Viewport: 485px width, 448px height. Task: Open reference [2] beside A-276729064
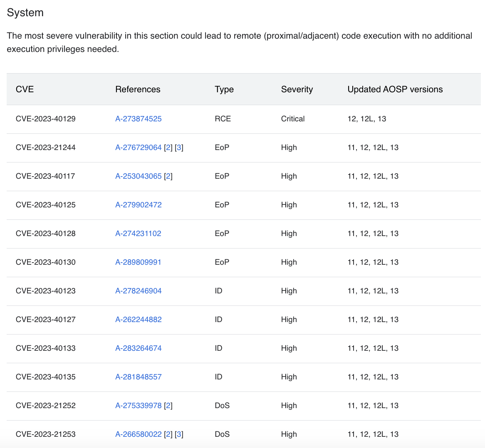(168, 148)
